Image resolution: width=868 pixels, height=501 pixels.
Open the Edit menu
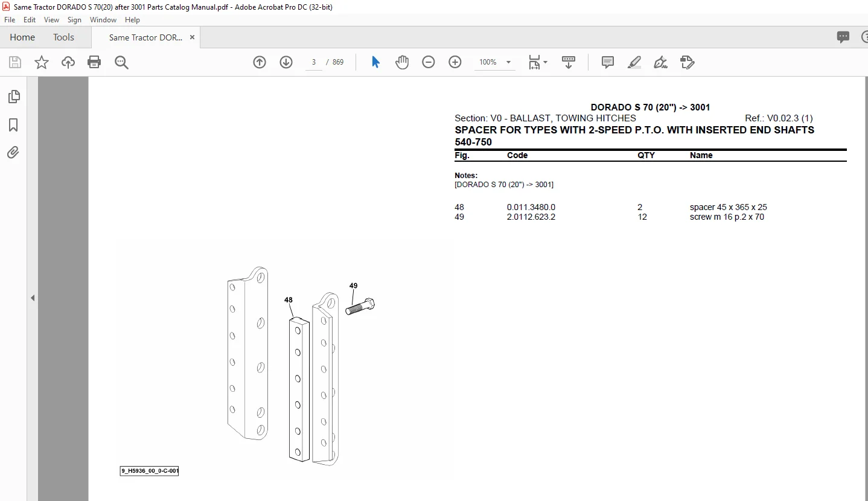(30, 20)
